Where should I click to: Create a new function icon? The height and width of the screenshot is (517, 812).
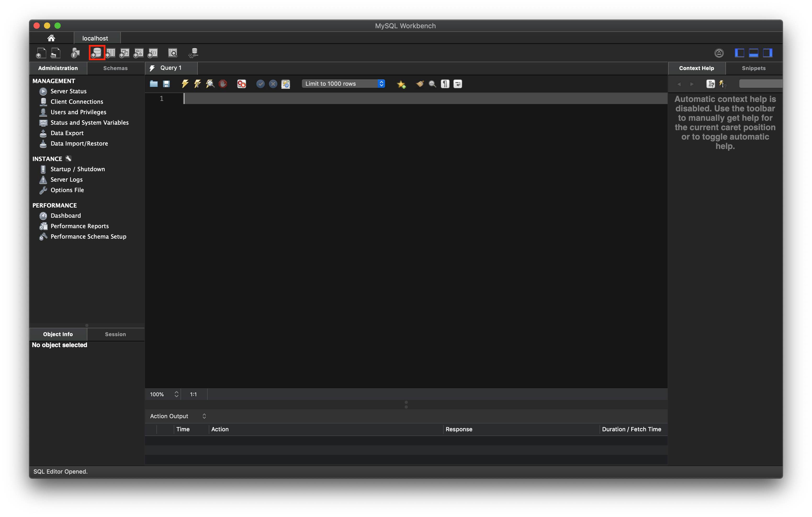(153, 53)
